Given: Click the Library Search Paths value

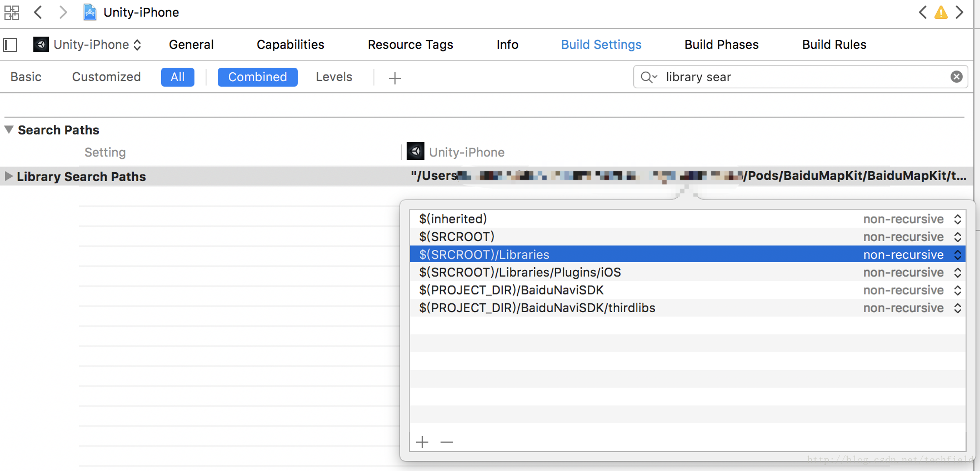Looking at the screenshot, I should 688,176.
